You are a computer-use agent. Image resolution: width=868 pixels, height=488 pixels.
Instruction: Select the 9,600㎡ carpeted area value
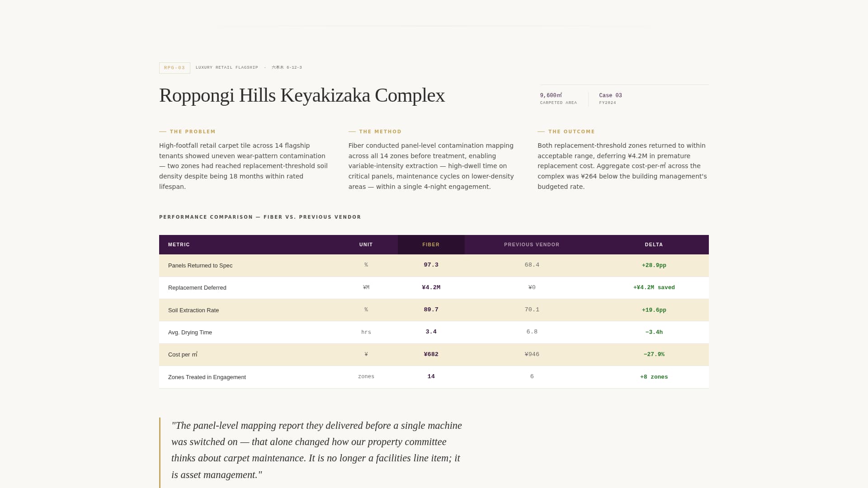click(x=551, y=95)
